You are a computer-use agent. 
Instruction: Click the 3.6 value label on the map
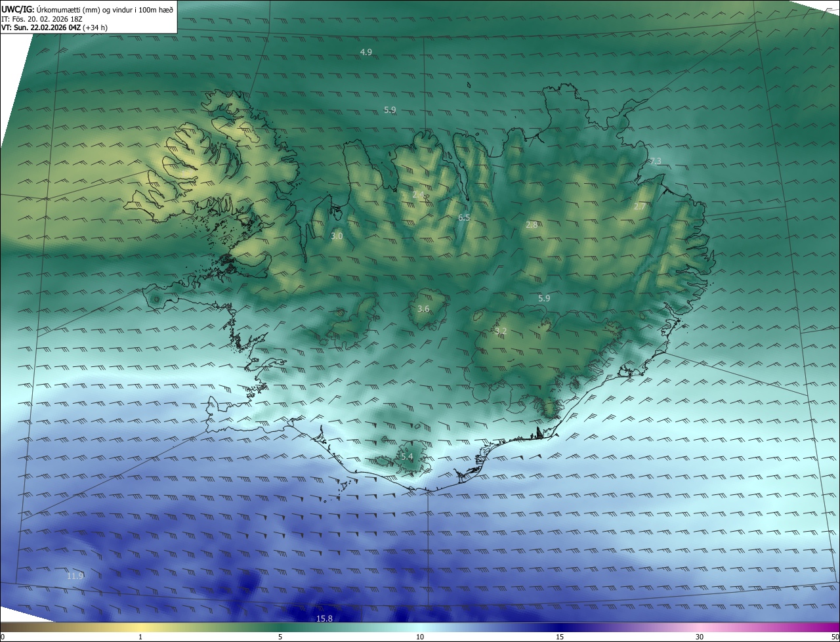point(423,309)
